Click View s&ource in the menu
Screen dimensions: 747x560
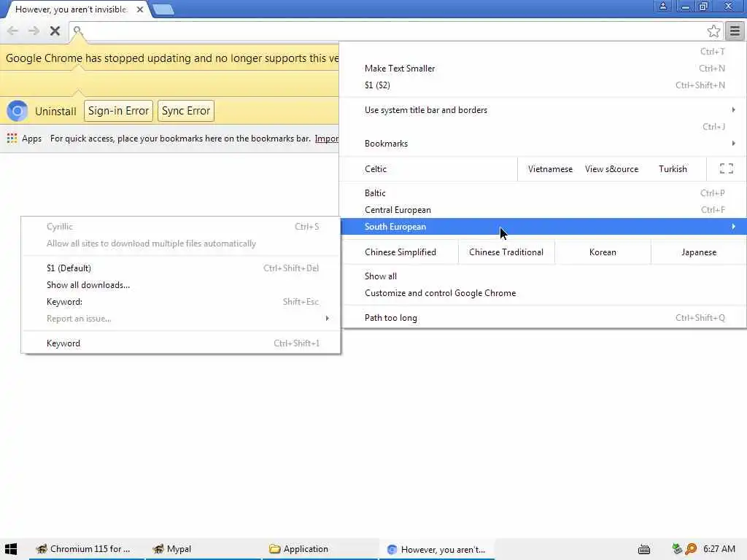click(x=611, y=169)
